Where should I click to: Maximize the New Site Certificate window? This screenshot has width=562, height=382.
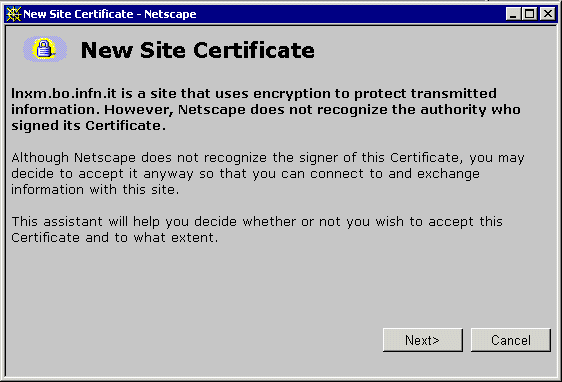[529, 14]
